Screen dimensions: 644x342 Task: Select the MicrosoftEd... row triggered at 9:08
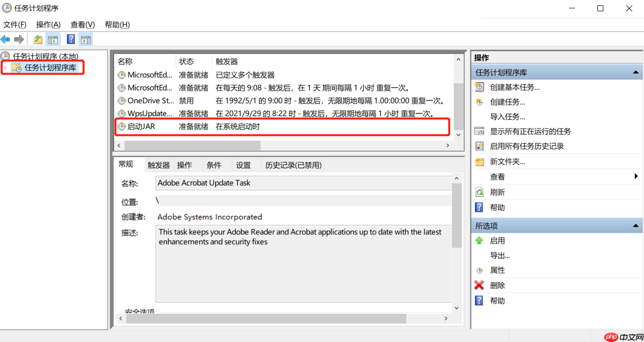pyautogui.click(x=283, y=88)
